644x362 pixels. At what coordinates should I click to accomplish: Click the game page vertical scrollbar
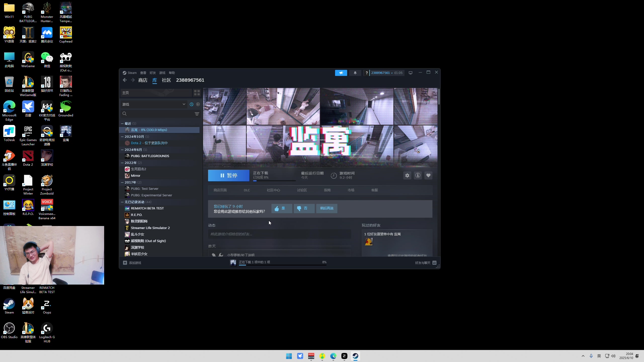[439, 97]
